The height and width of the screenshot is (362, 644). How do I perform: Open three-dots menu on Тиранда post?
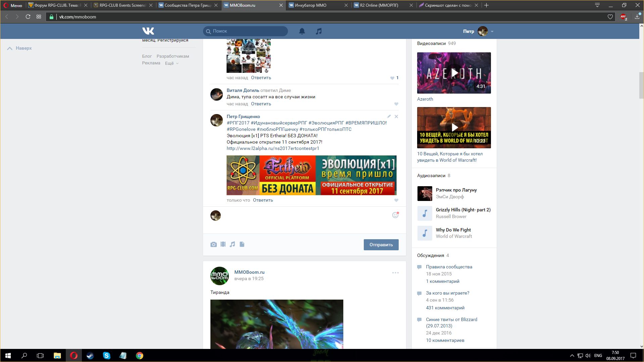395,273
